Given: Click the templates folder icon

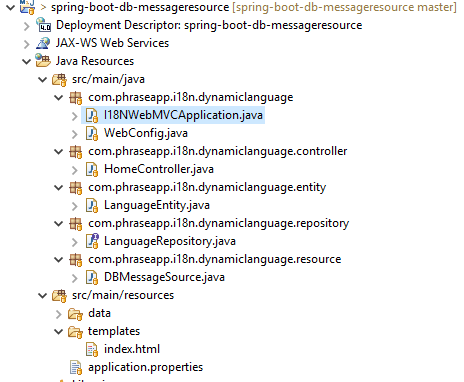Looking at the screenshot, I should coord(75,332).
